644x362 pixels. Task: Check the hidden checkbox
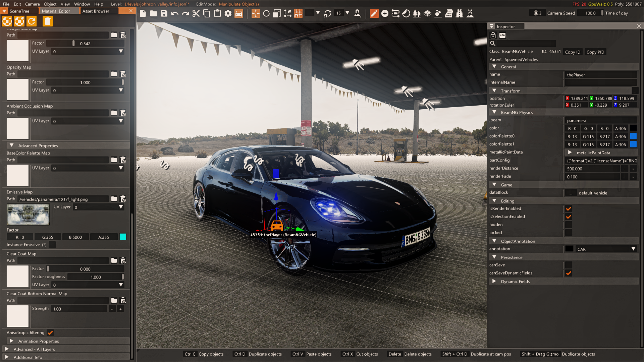(x=569, y=225)
